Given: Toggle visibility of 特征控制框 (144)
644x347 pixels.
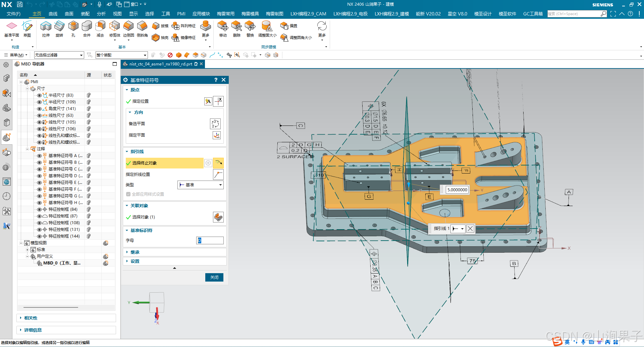Looking at the screenshot, I should click(x=39, y=236).
